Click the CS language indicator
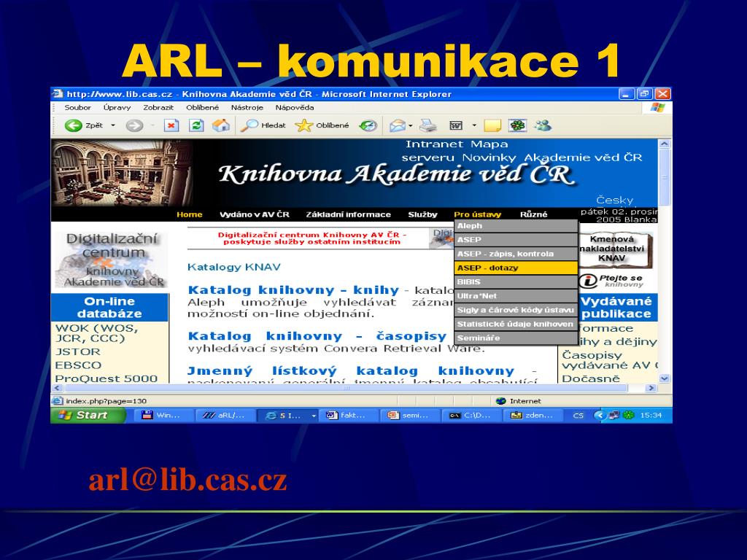The height and width of the screenshot is (560, 747). [578, 415]
